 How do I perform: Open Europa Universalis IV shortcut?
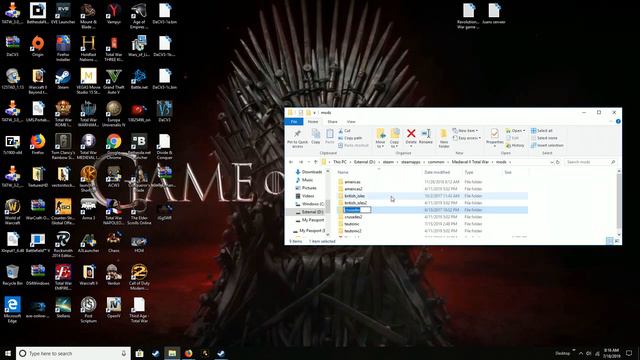point(114,114)
